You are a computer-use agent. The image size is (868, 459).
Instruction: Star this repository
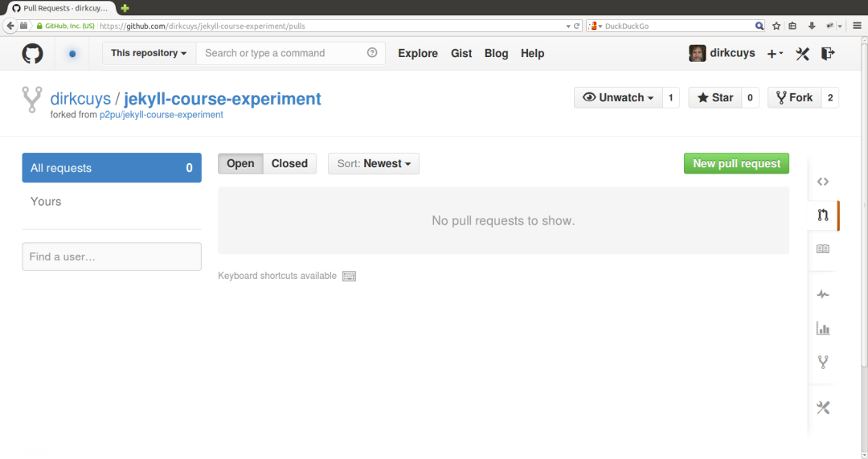coord(715,97)
